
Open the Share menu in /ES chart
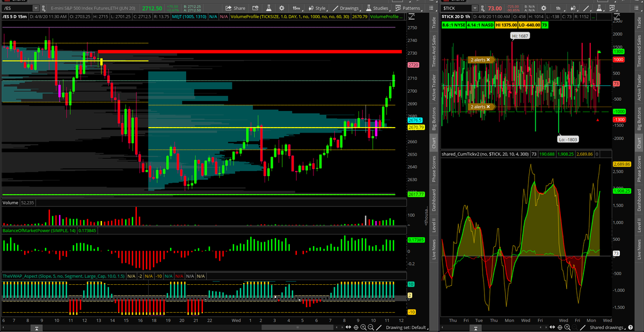tap(235, 8)
